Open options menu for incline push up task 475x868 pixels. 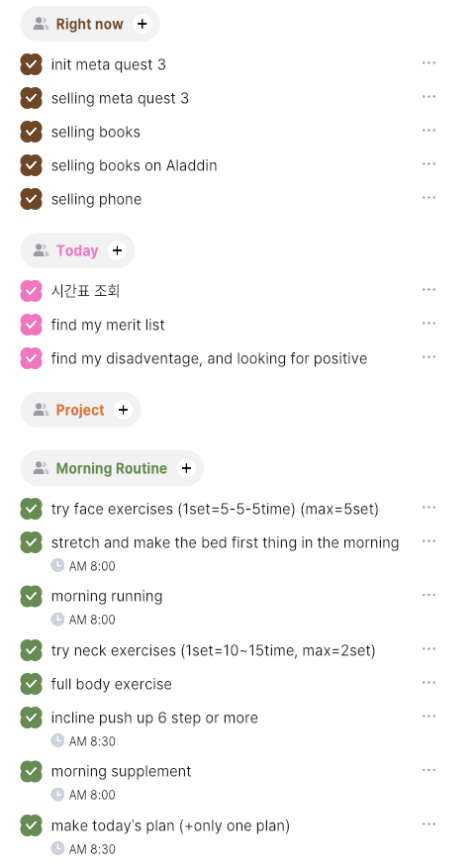pos(428,717)
